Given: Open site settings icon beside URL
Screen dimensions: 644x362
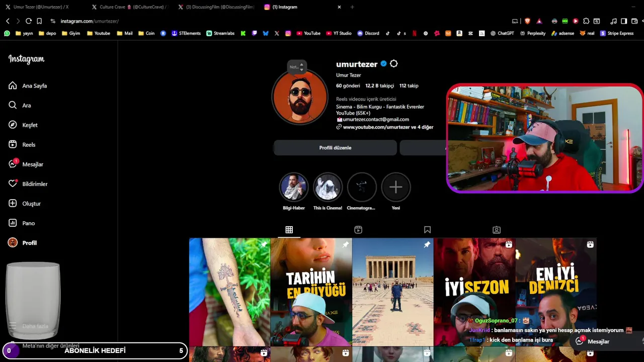Looking at the screenshot, I should (53, 21).
